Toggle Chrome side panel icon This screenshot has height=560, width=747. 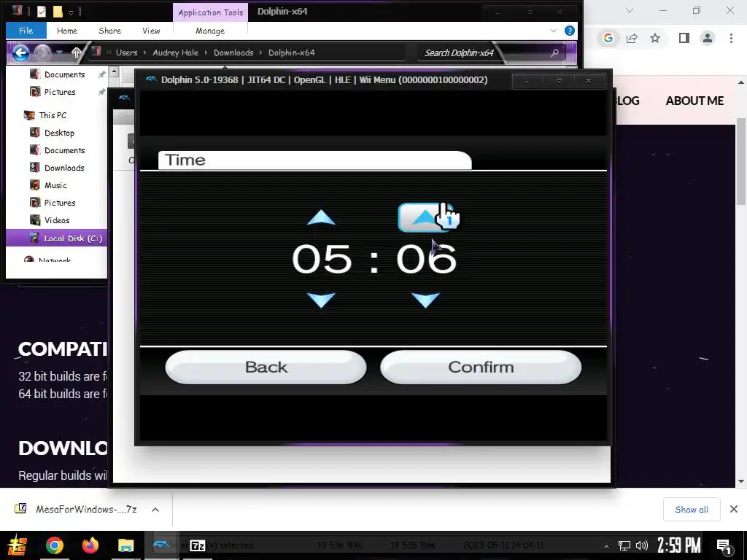[684, 38]
